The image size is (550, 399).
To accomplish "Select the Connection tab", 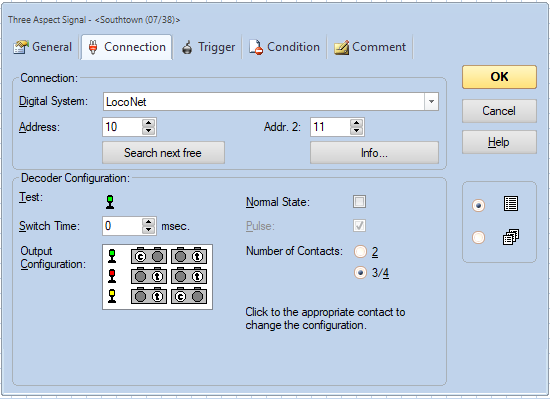I will tap(127, 47).
